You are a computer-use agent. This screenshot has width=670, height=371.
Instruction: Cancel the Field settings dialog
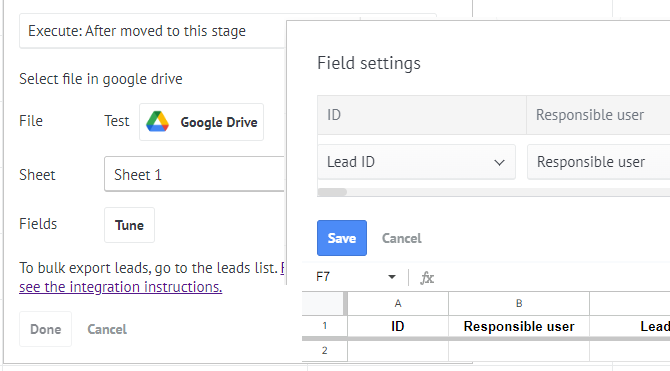[402, 238]
